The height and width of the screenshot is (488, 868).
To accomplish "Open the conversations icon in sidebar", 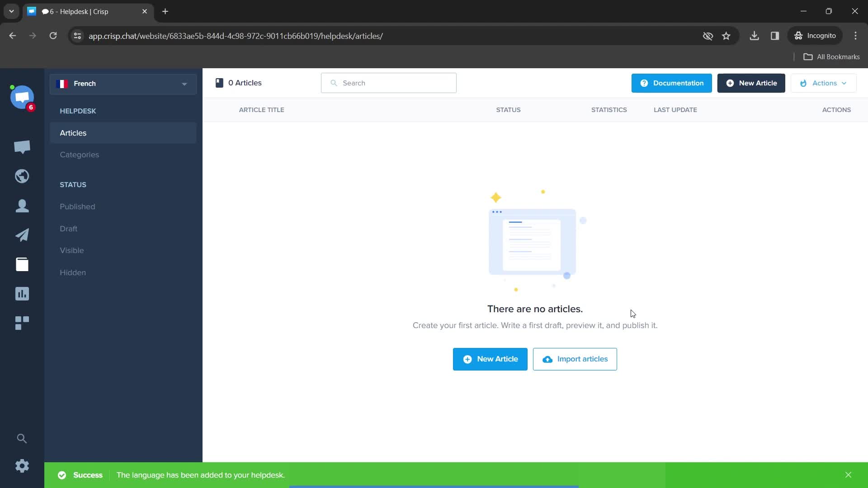I will click(x=22, y=146).
